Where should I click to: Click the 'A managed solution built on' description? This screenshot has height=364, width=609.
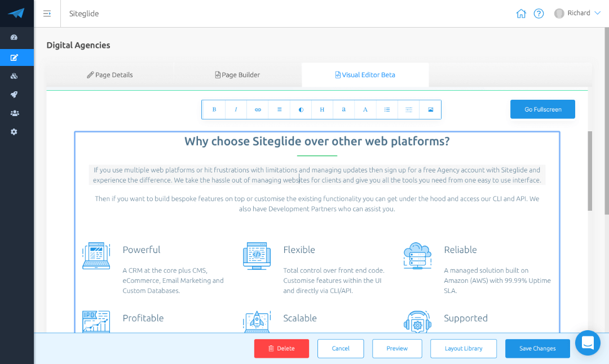[x=497, y=281]
